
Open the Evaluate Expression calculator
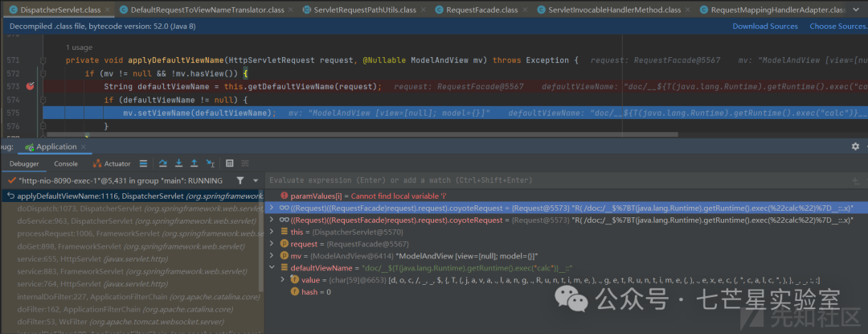click(x=230, y=163)
